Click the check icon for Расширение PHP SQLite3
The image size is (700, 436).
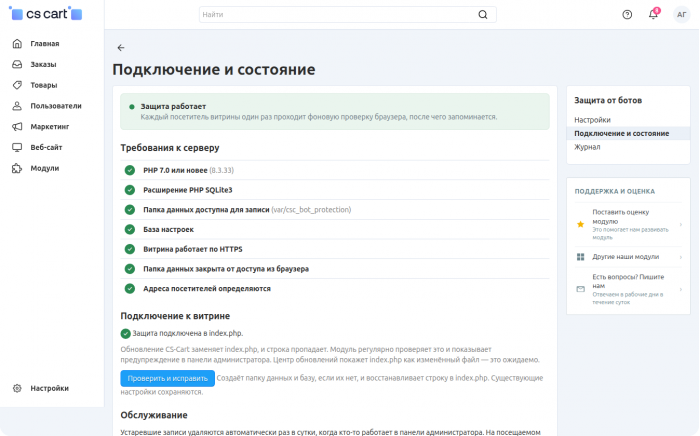pyautogui.click(x=130, y=190)
